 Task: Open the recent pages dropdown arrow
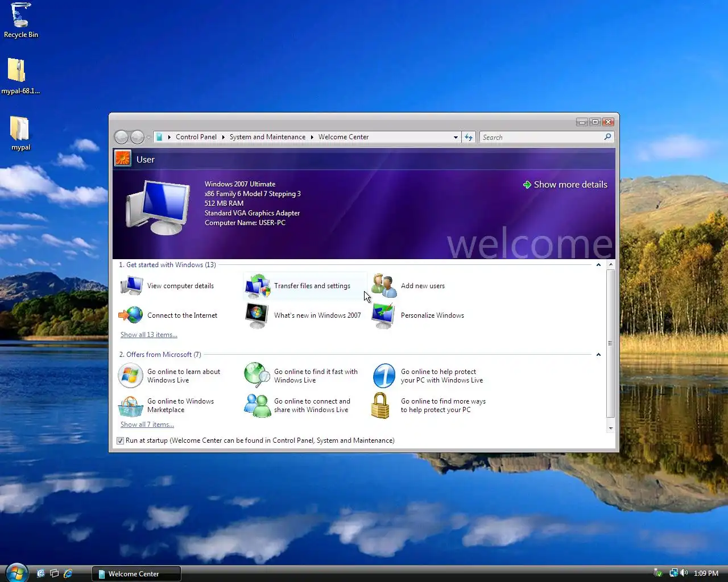coord(148,137)
